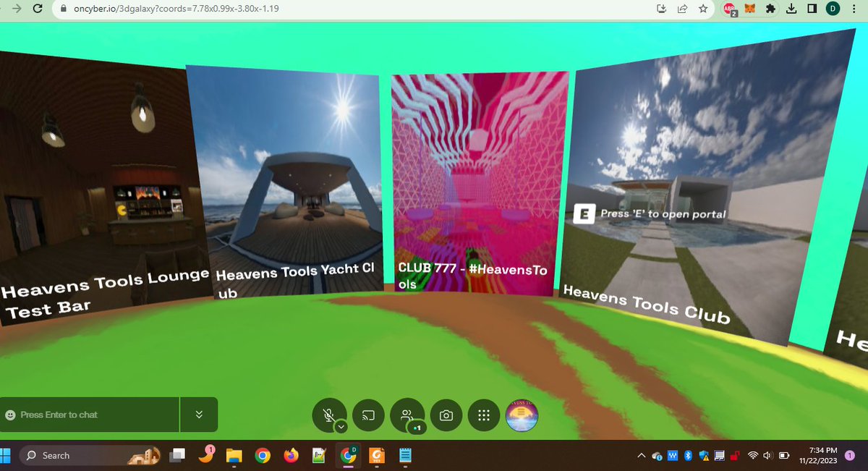This screenshot has width=868, height=471.
Task: Start screen sharing with the cast icon
Action: pyautogui.click(x=368, y=415)
